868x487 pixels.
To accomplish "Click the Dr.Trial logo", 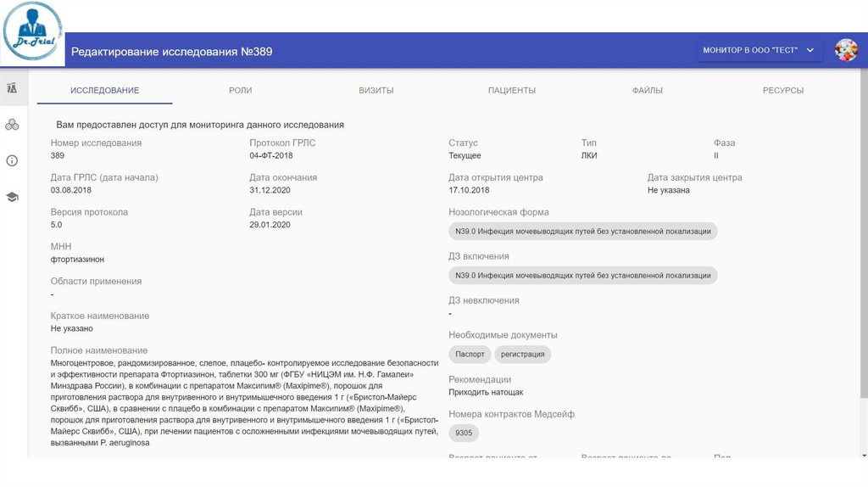I will pos(32,31).
